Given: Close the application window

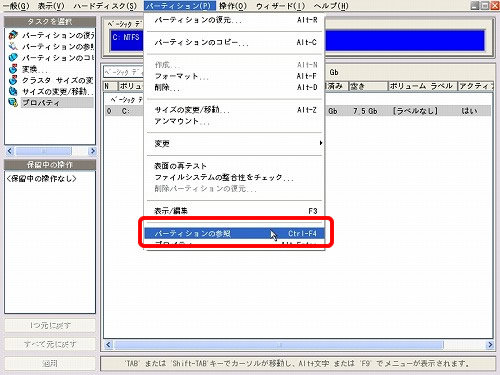Looking at the screenshot, I should tap(495, 5).
